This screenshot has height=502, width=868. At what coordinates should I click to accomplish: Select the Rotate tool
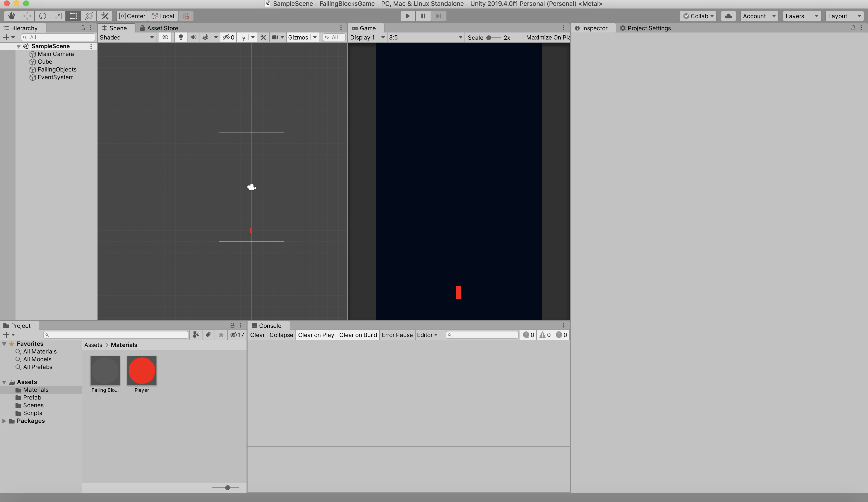(42, 16)
